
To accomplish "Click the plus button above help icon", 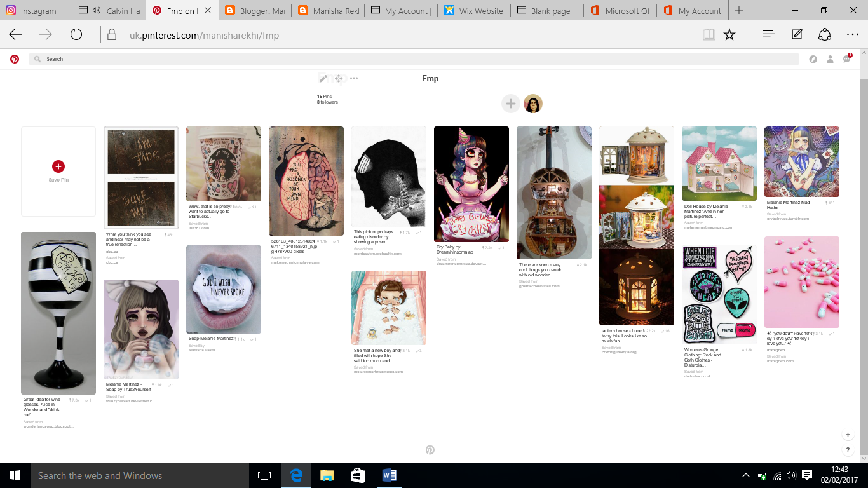I will 848,435.
